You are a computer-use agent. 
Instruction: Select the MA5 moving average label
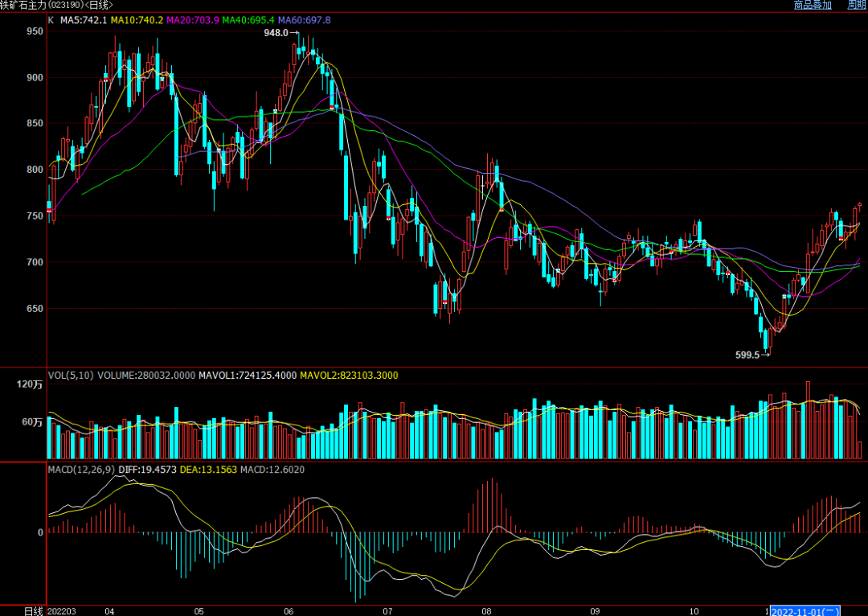[84, 19]
